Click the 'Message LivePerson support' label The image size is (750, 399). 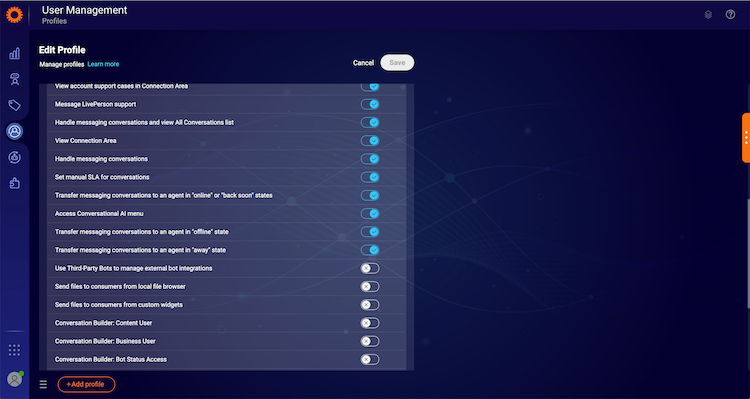[96, 104]
